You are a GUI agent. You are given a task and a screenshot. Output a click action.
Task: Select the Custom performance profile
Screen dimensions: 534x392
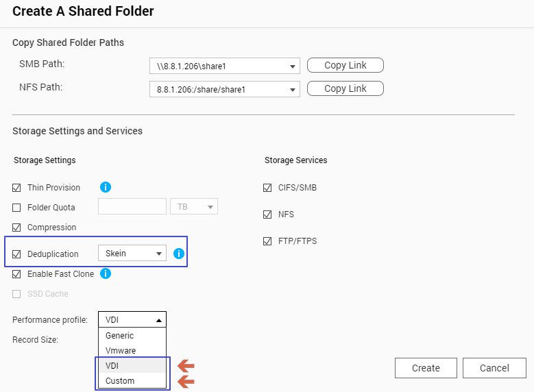point(120,381)
